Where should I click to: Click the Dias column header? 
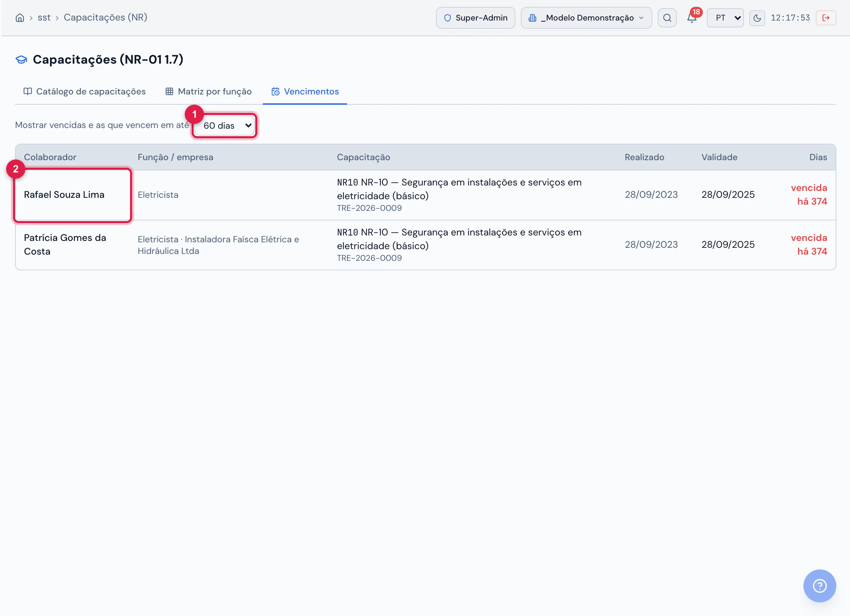pos(818,157)
